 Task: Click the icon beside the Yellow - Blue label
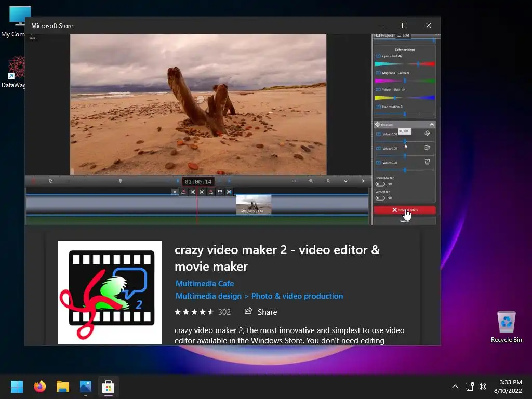coord(378,89)
